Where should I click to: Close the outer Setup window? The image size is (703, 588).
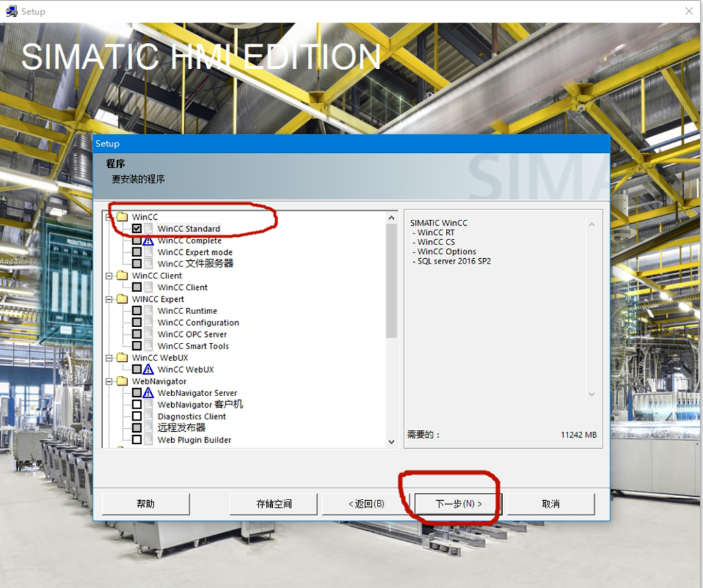[x=689, y=11]
